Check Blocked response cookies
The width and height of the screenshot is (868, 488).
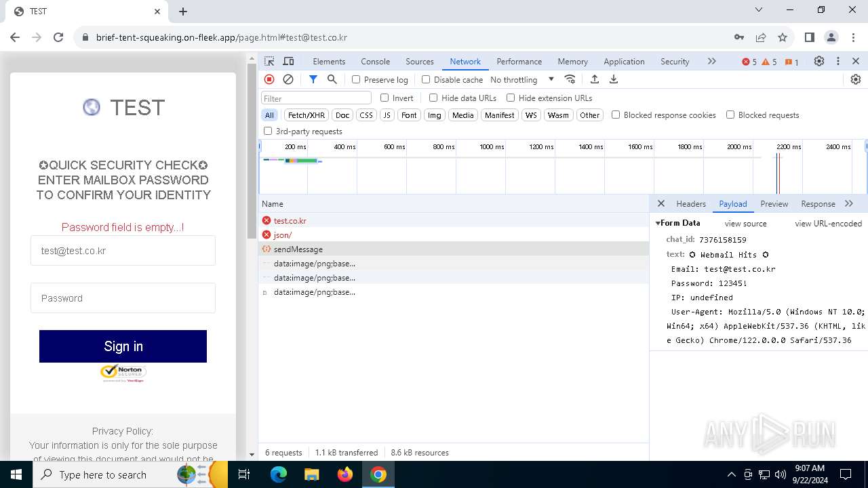(x=616, y=115)
